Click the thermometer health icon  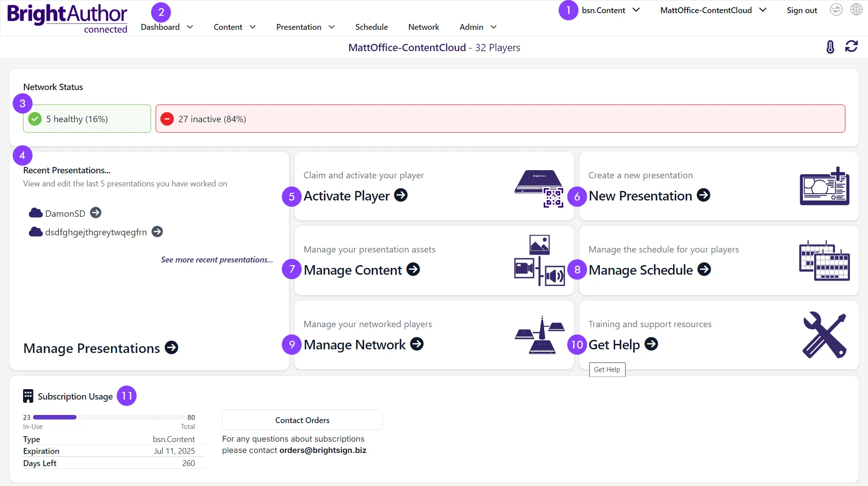click(830, 47)
